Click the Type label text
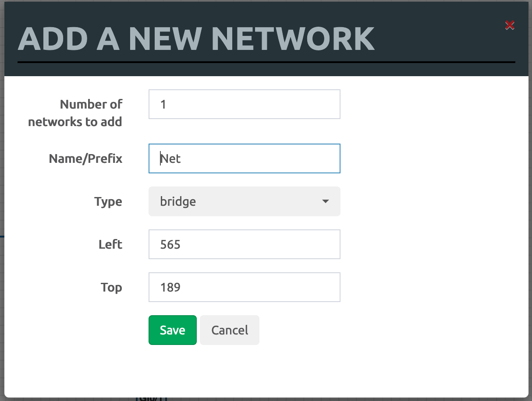 [x=108, y=201]
